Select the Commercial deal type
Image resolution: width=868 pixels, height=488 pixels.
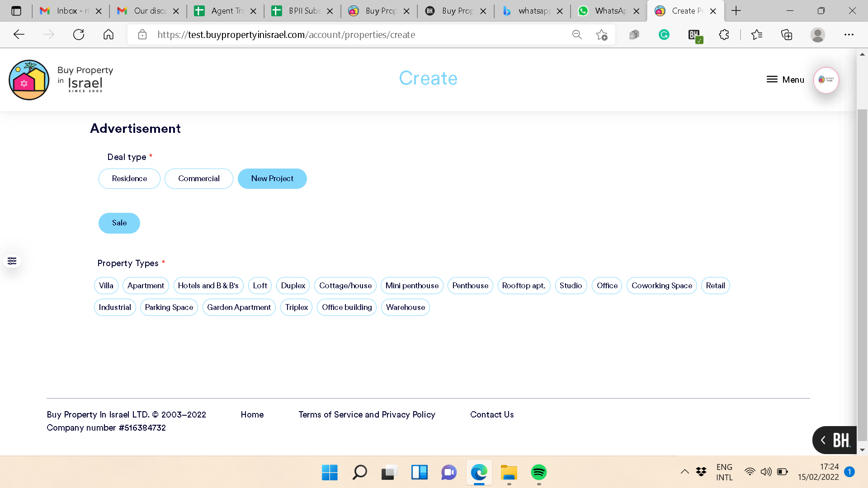coord(198,178)
